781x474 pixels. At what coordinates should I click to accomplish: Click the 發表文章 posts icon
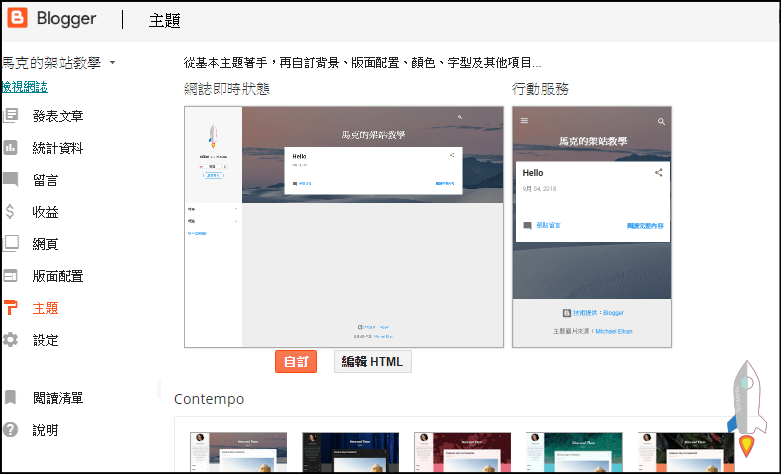pyautogui.click(x=10, y=116)
